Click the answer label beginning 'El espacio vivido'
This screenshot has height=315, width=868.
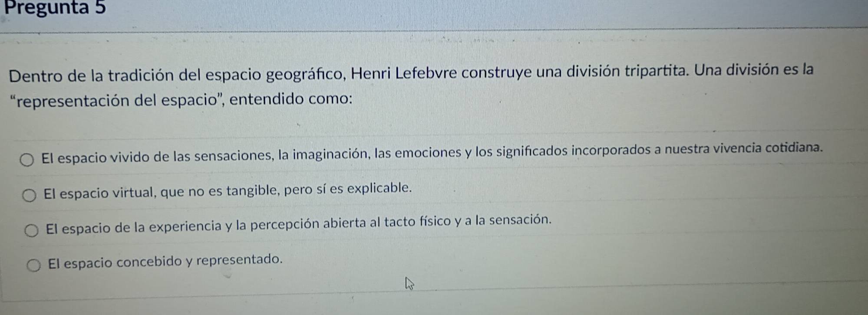[432, 152]
